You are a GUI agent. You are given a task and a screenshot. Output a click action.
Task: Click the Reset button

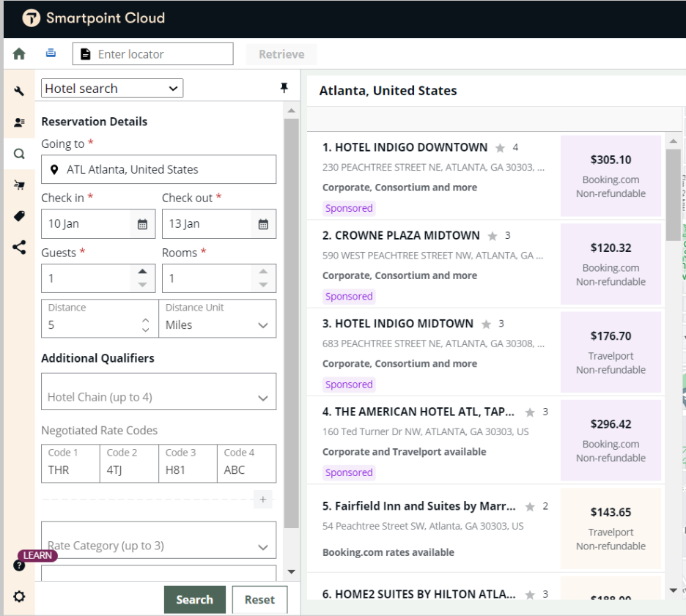[x=260, y=599]
